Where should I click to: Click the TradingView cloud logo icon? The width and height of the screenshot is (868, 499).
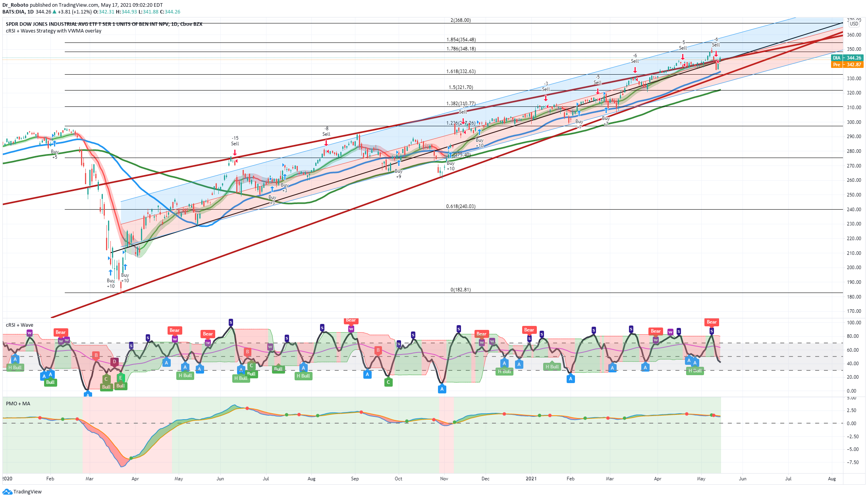(x=7, y=491)
